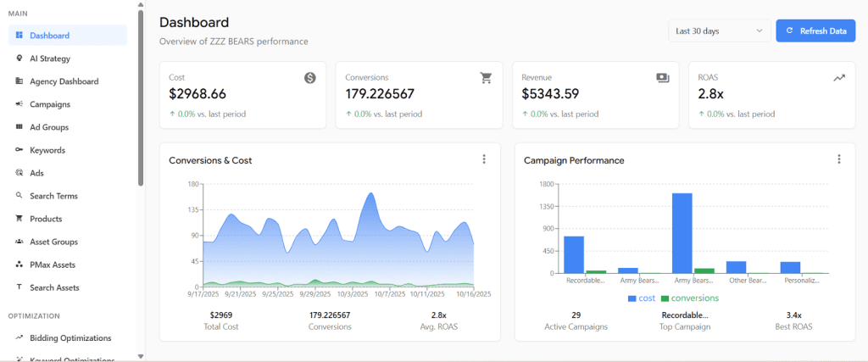
Task: Click the Products shopping cart icon
Action: [19, 219]
